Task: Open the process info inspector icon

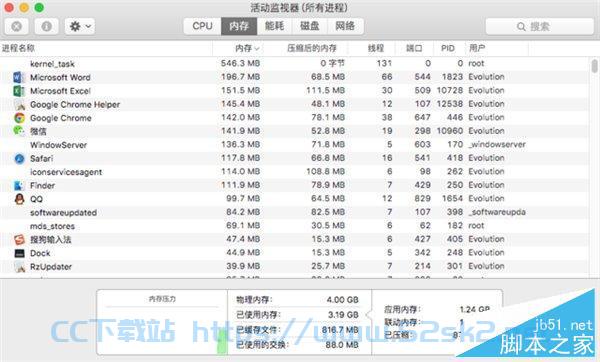Action: [47, 26]
